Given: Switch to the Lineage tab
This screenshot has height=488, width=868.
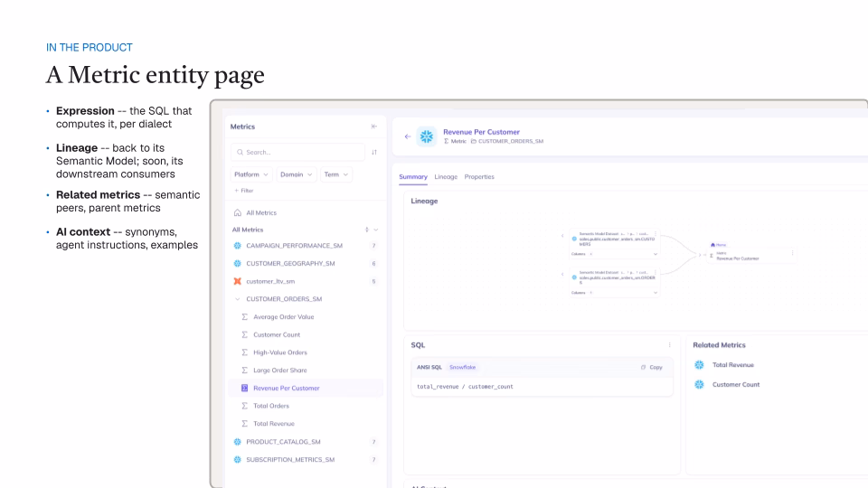Looking at the screenshot, I should tap(446, 176).
